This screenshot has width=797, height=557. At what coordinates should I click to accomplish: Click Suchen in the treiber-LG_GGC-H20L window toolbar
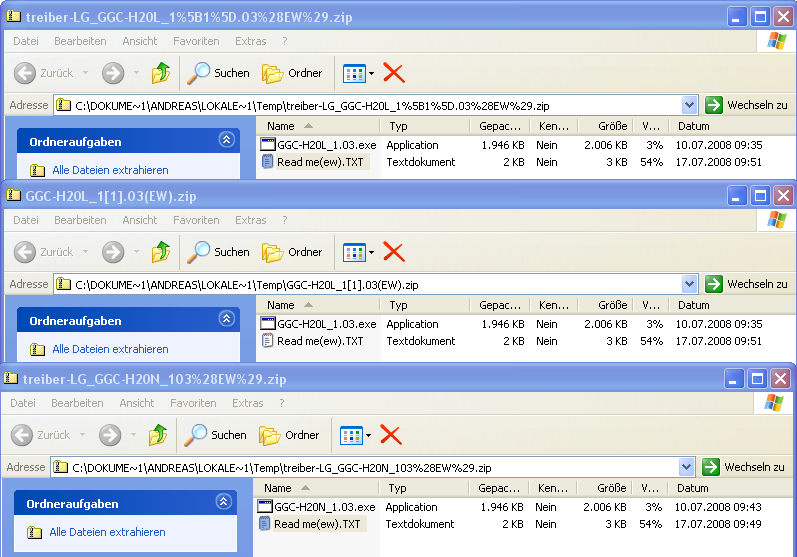tap(219, 73)
